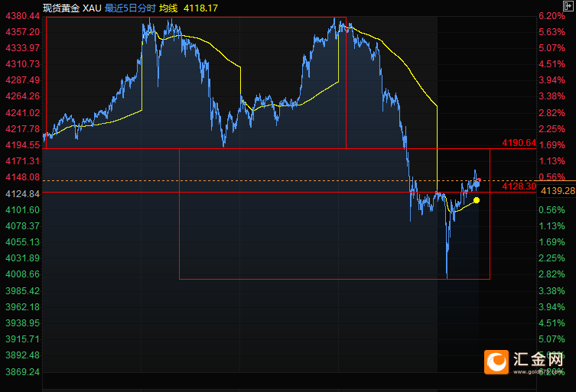Click the green 0.56% percentage axis label

552,210
